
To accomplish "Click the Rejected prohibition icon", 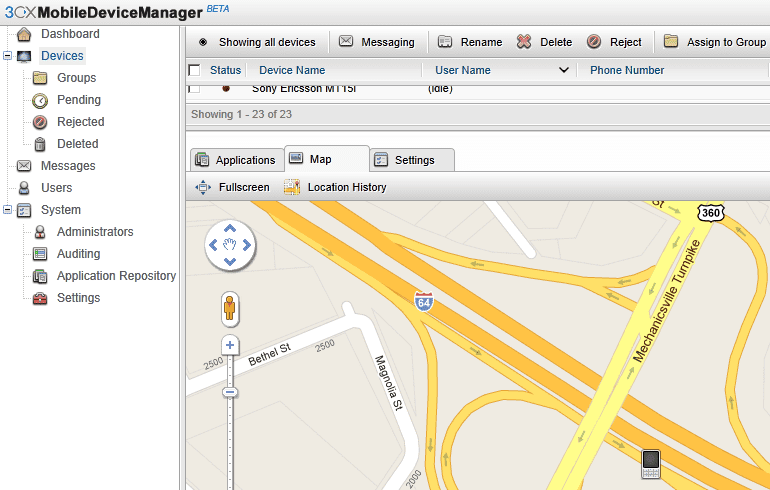I will tap(40, 122).
